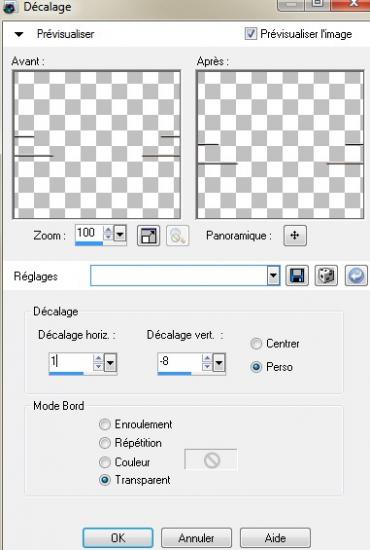Image resolution: width=370 pixels, height=550 pixels.
Task: Click the randomize parameters dice icon
Action: pos(326,276)
